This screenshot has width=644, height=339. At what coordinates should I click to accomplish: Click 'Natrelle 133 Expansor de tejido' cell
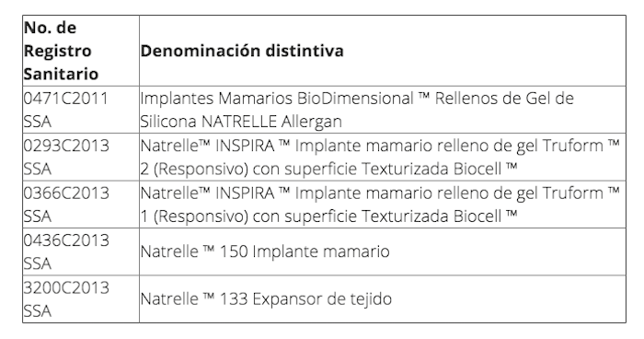pyautogui.click(x=383, y=298)
